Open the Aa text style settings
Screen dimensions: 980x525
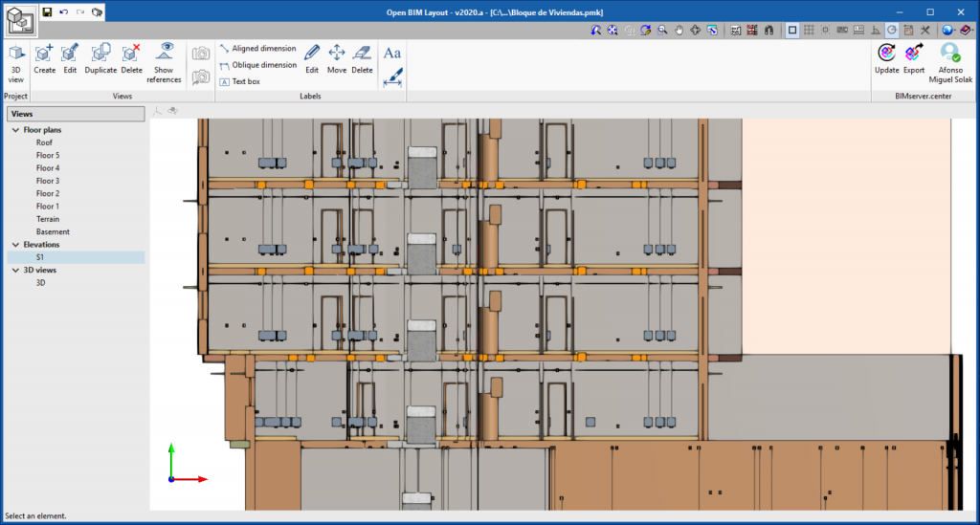391,53
